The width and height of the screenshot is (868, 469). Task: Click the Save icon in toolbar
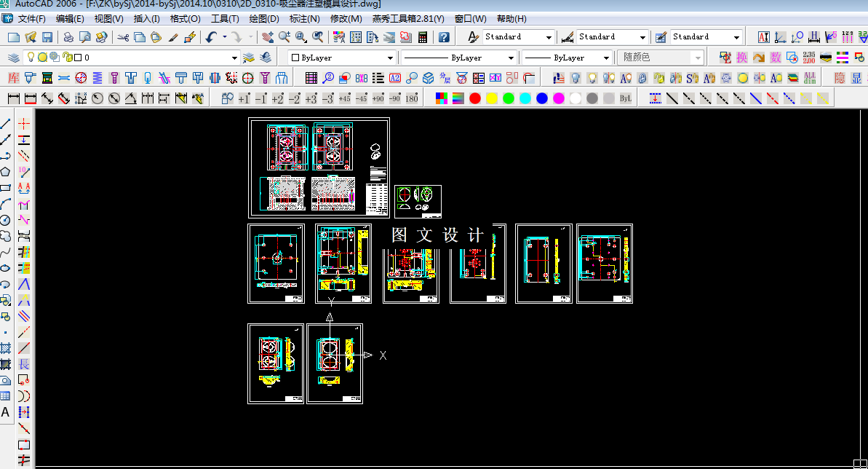pyautogui.click(x=47, y=37)
